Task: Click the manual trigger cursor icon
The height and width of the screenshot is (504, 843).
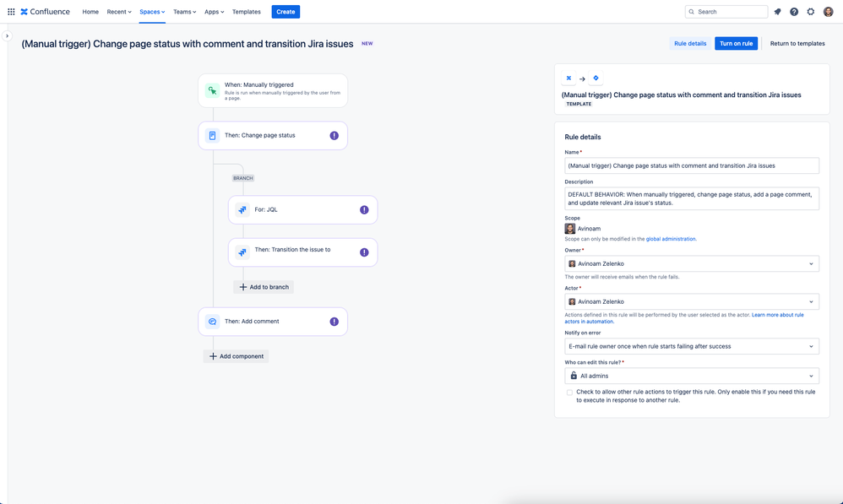Action: click(x=212, y=91)
